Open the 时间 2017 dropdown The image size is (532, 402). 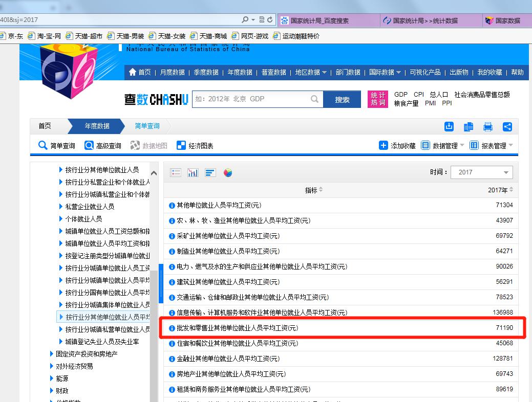point(481,172)
